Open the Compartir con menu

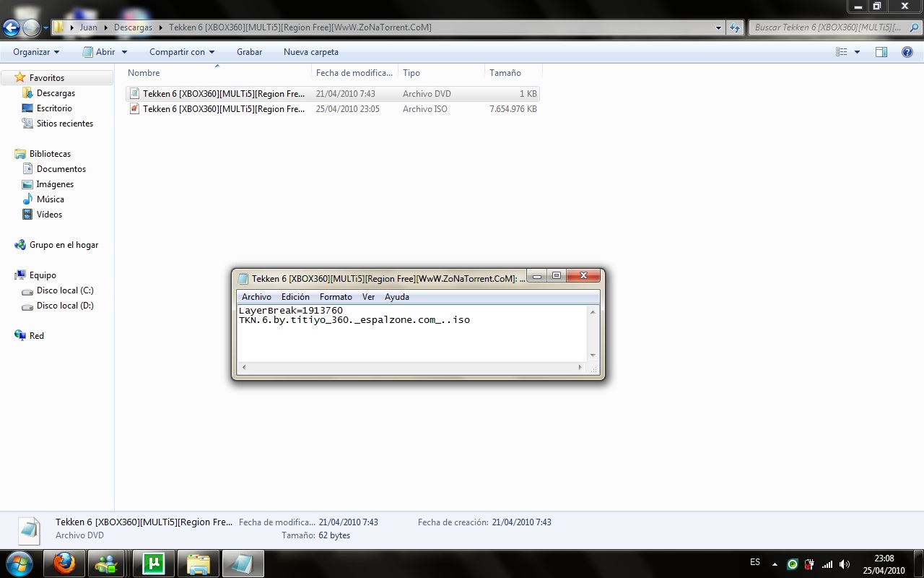pos(182,52)
